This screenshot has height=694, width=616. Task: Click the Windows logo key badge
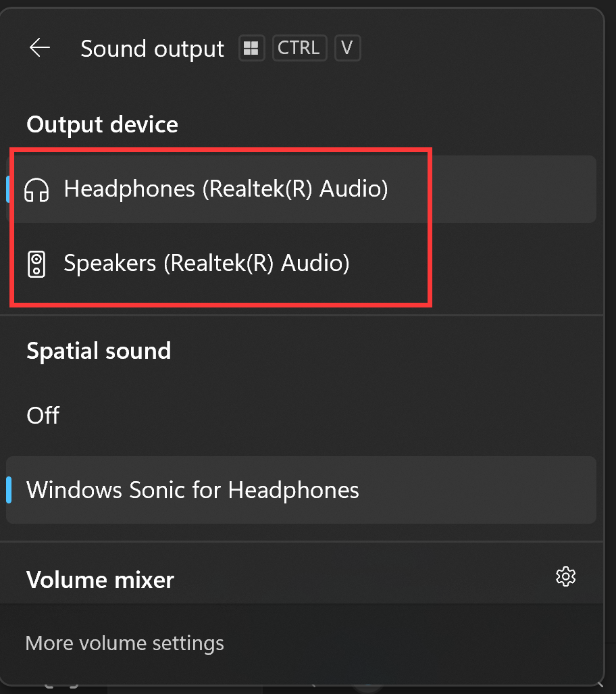click(251, 48)
